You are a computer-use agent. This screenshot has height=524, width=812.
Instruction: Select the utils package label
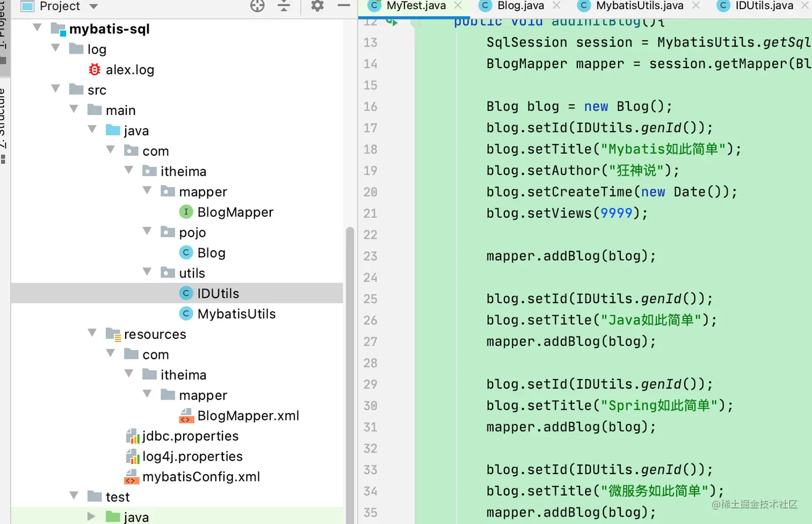[192, 273]
